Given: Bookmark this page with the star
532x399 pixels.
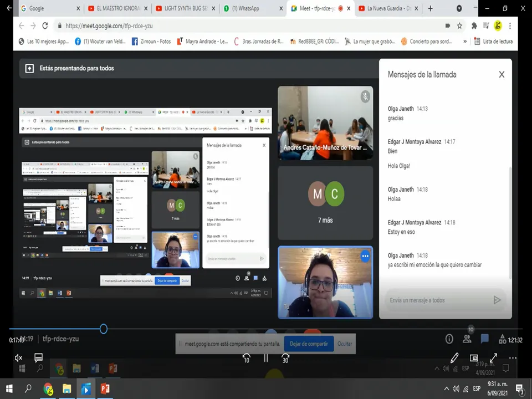Looking at the screenshot, I should (459, 26).
